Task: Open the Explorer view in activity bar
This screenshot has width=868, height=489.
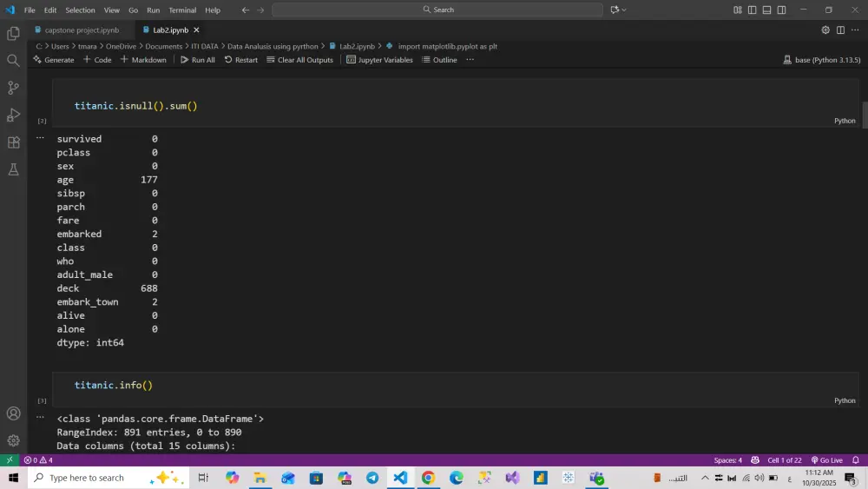Action: tap(13, 34)
